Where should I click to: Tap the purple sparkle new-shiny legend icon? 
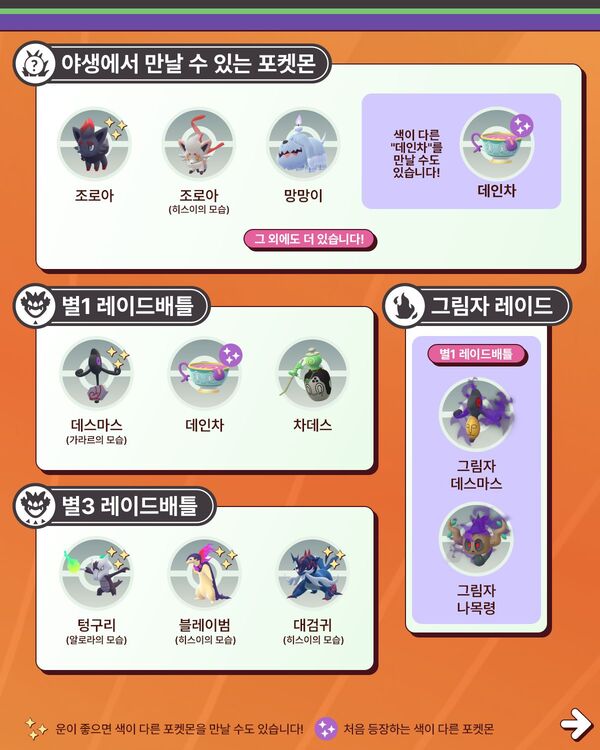point(326,729)
